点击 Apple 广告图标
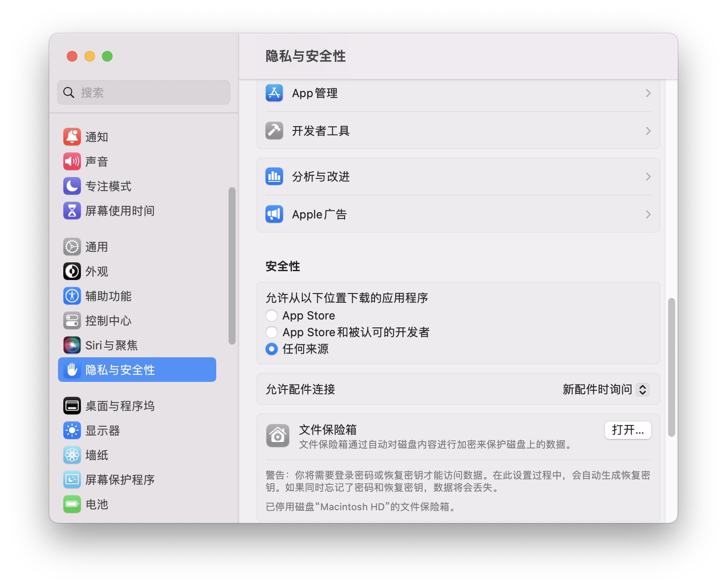The height and width of the screenshot is (588, 727). [x=274, y=214]
